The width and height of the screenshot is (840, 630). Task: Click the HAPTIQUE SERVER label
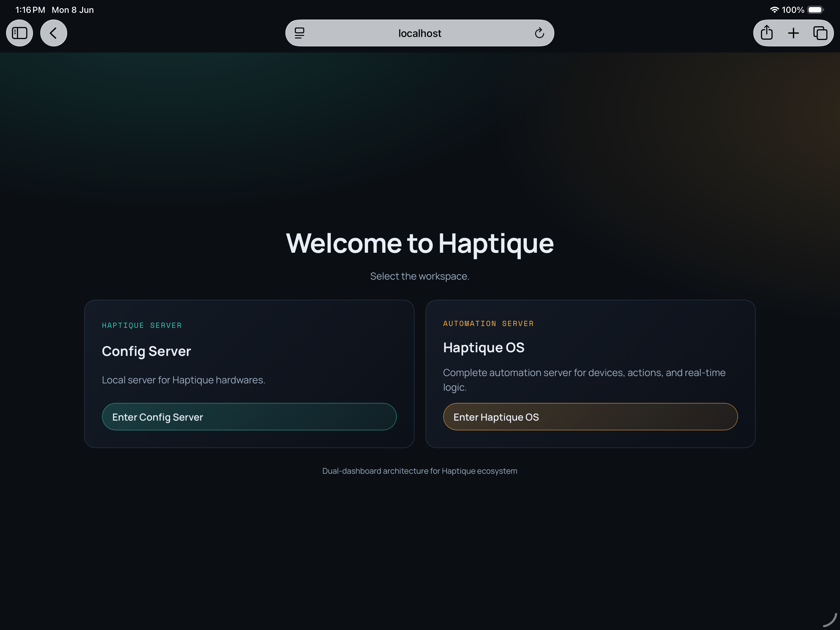click(142, 325)
